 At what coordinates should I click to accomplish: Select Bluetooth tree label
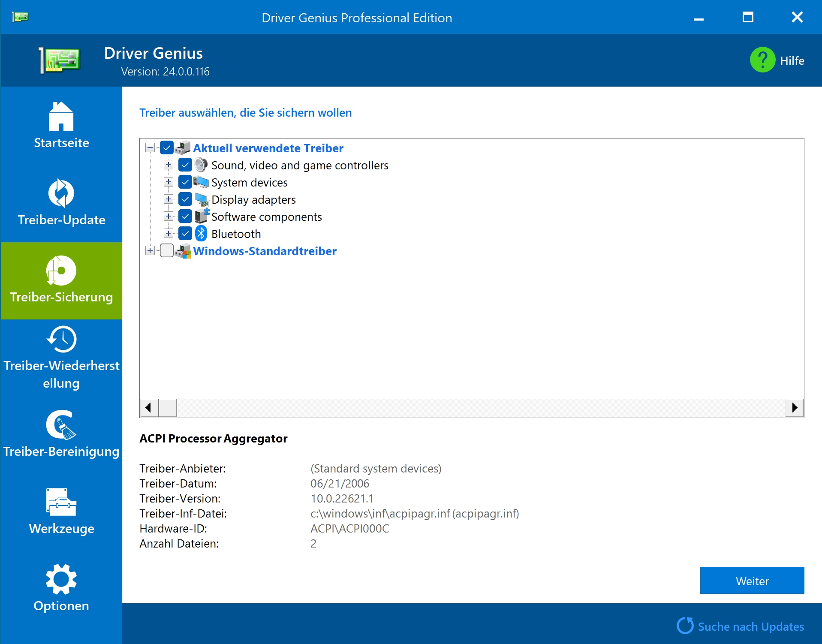pos(236,234)
